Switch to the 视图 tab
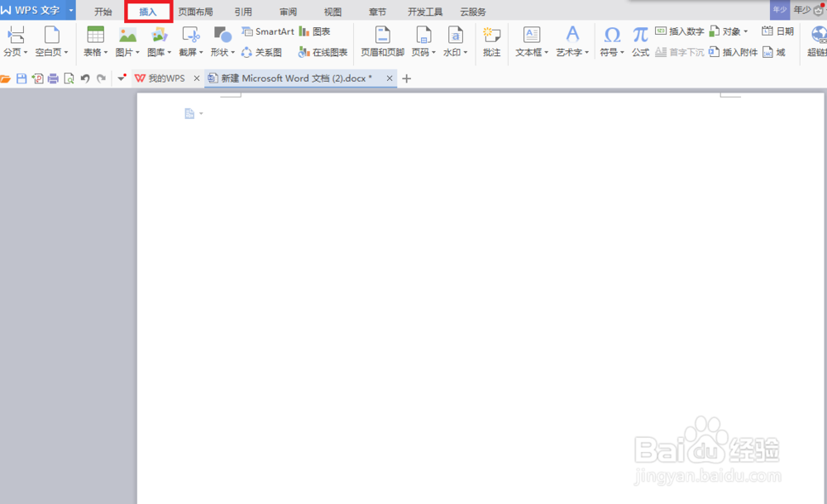 click(332, 12)
